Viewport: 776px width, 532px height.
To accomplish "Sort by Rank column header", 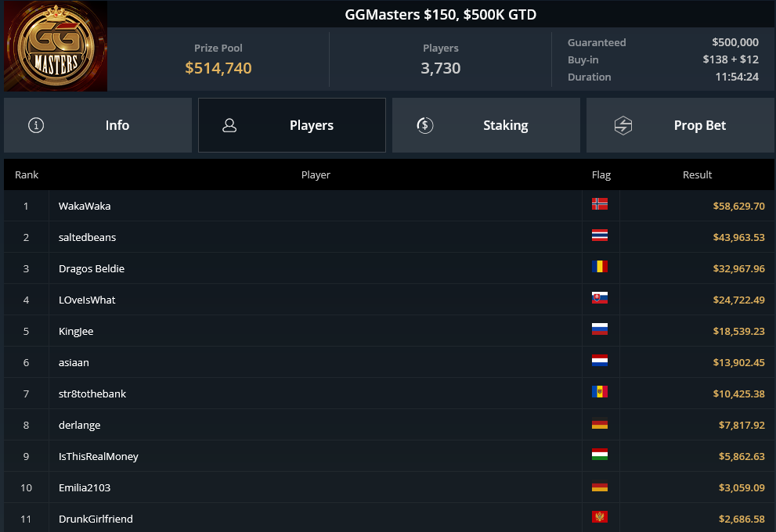I will (27, 174).
